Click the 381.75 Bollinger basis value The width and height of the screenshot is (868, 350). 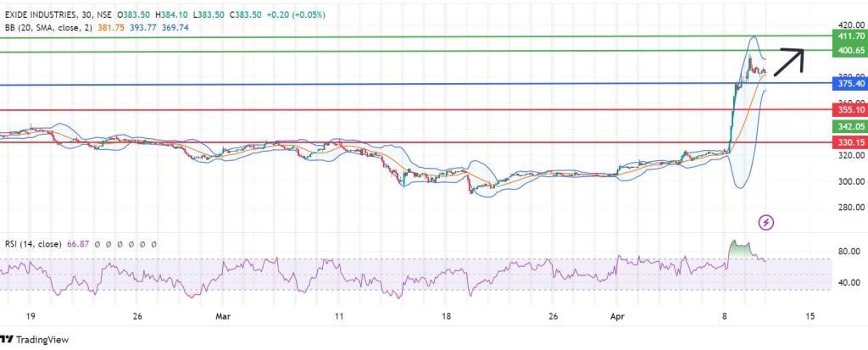[109, 26]
